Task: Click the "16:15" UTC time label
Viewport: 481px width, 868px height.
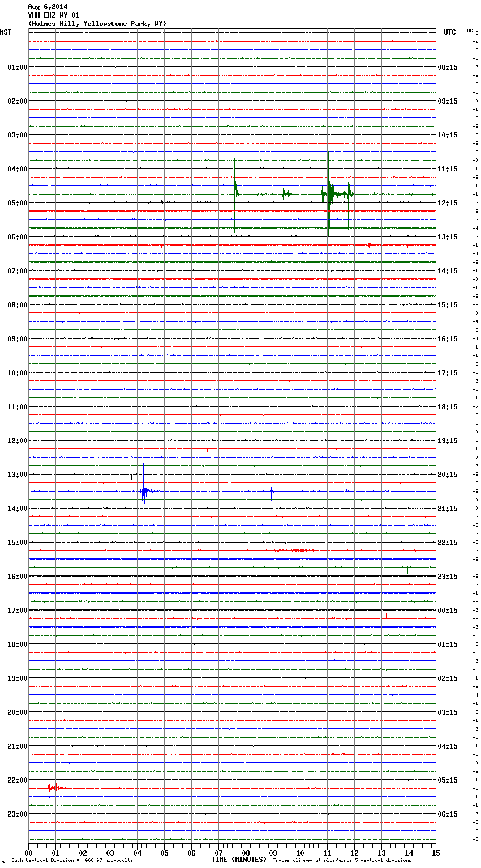Action: click(x=448, y=339)
